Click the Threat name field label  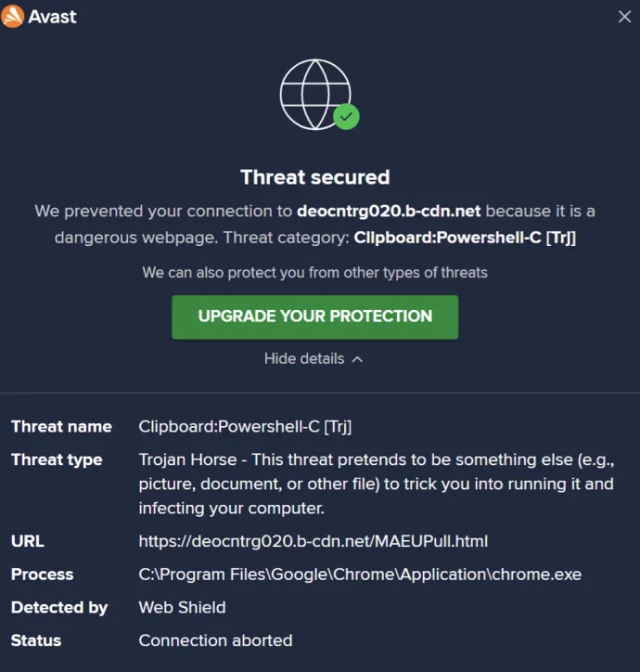click(x=61, y=426)
